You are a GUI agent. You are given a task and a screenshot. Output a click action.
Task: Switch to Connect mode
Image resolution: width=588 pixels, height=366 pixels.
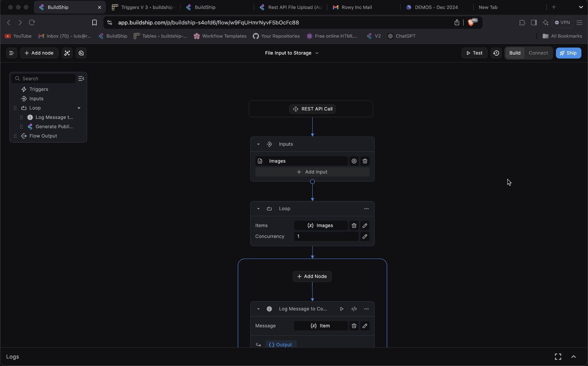538,53
